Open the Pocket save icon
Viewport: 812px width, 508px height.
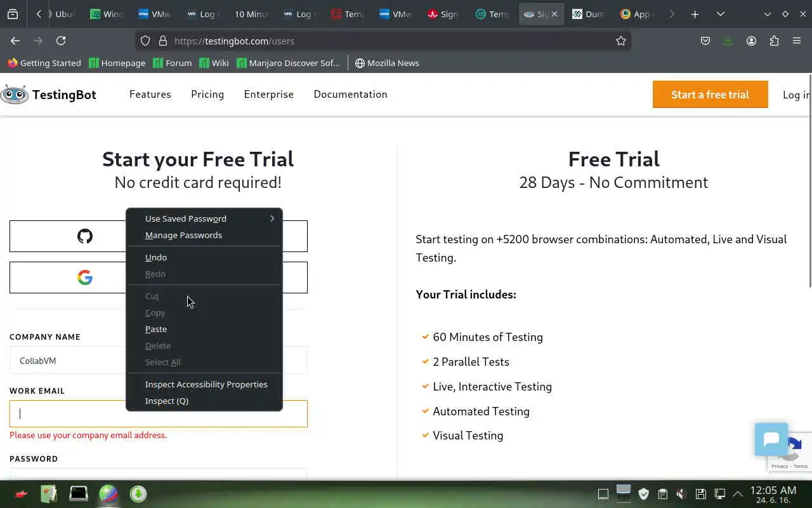point(705,41)
